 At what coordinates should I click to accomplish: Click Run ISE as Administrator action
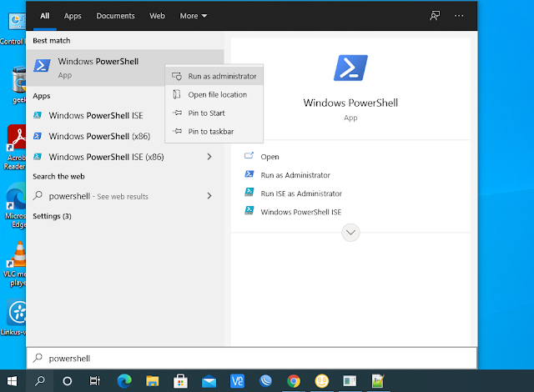coord(301,193)
